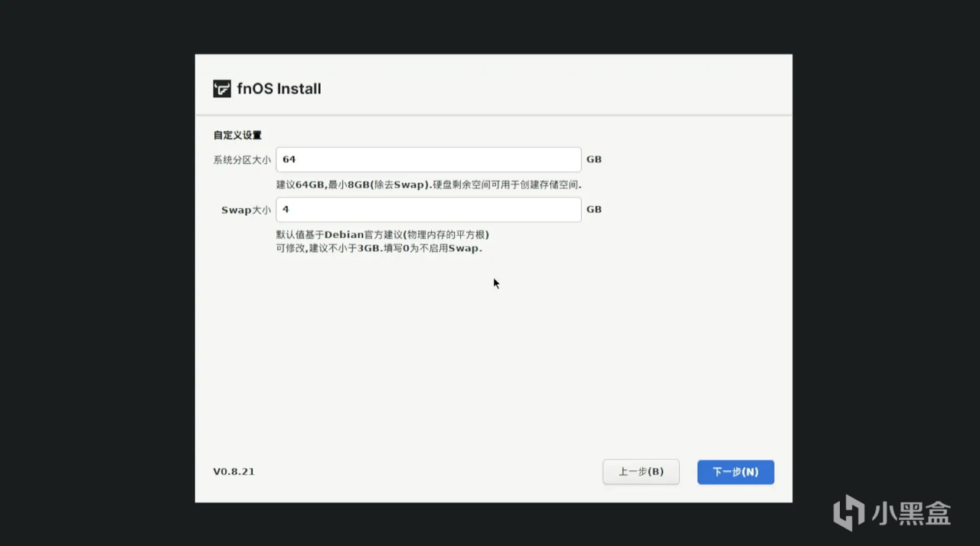Click the fnOS Install title text
The height and width of the screenshot is (546, 980).
pos(279,89)
